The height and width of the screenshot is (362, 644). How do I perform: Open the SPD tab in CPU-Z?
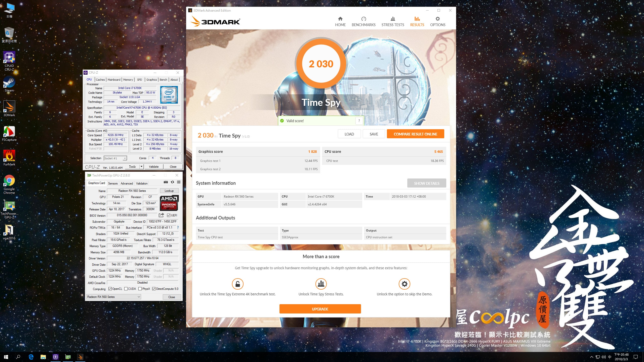tap(140, 80)
